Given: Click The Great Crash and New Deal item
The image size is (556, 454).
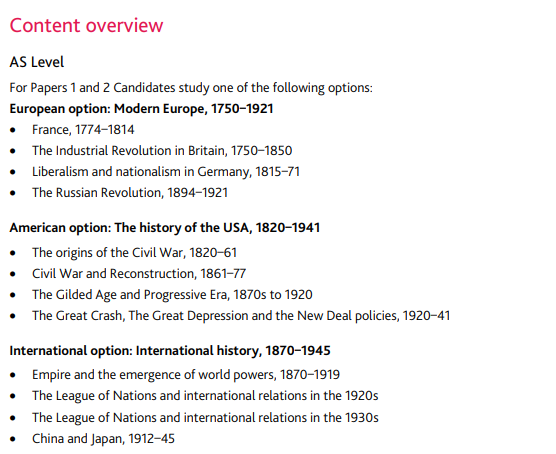Looking at the screenshot, I should click(x=241, y=316).
